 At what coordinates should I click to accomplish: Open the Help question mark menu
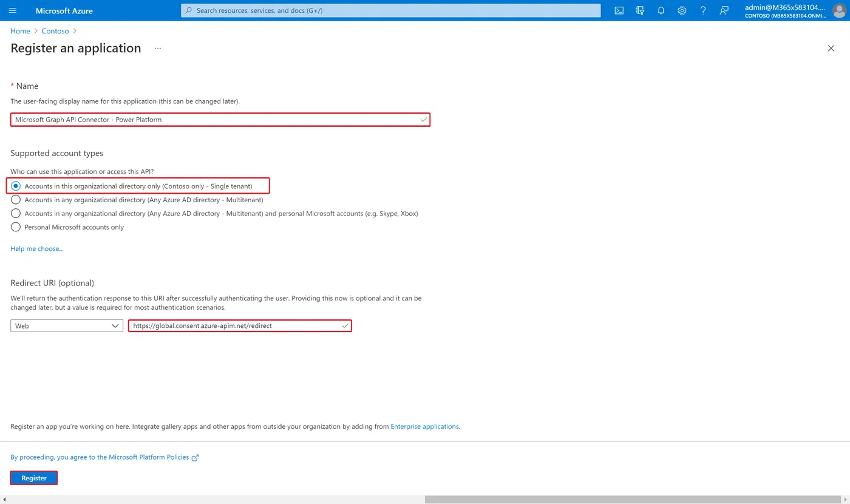pos(703,10)
